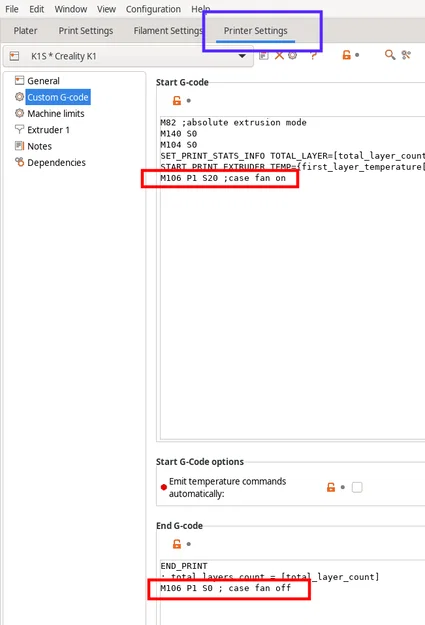Click the Start G-code section heading
The height and width of the screenshot is (625, 425).
tap(182, 83)
